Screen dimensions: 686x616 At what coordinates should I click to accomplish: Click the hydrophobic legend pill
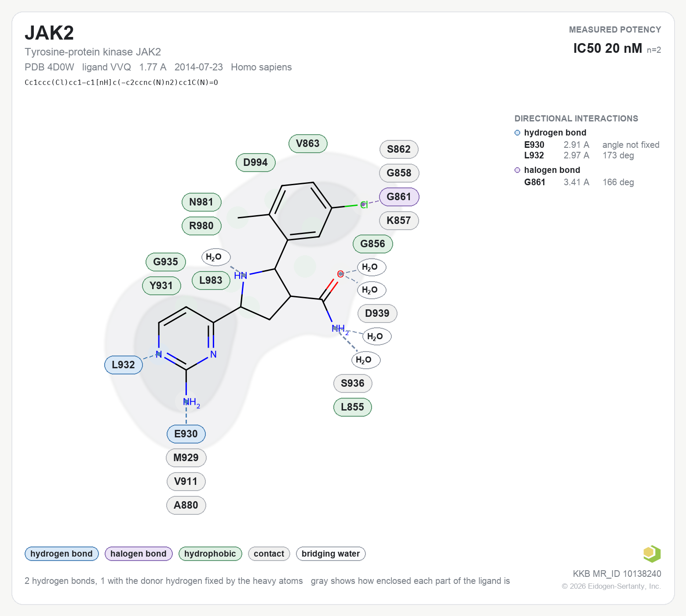pos(210,554)
